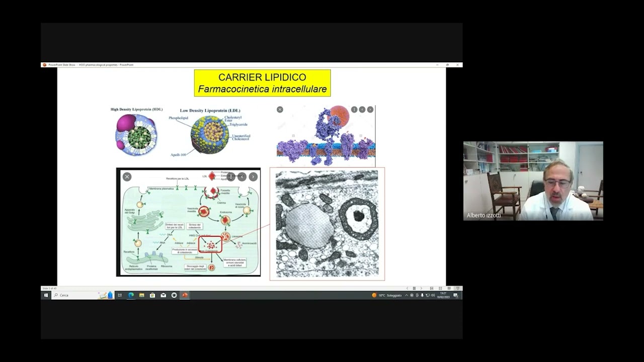The width and height of the screenshot is (644, 362).
Task: Go to previous slide using status bar arrow
Action: point(408,288)
